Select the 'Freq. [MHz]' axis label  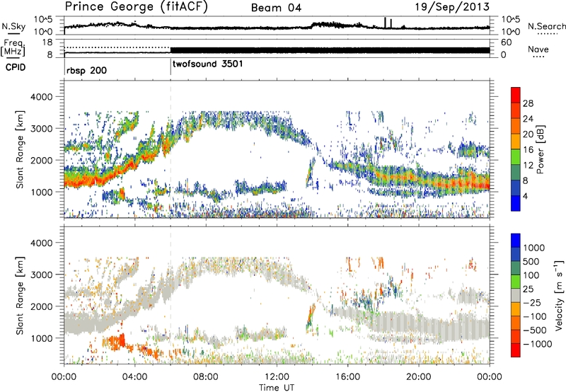(13, 48)
